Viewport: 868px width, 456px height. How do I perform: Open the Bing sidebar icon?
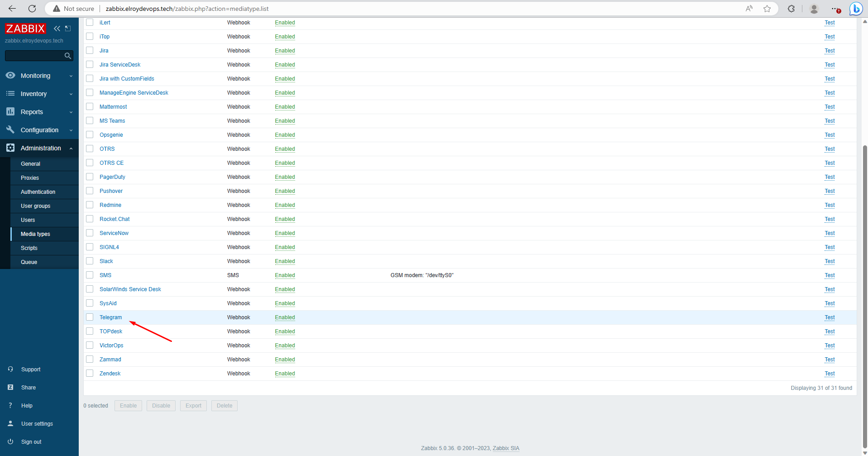coord(856,9)
